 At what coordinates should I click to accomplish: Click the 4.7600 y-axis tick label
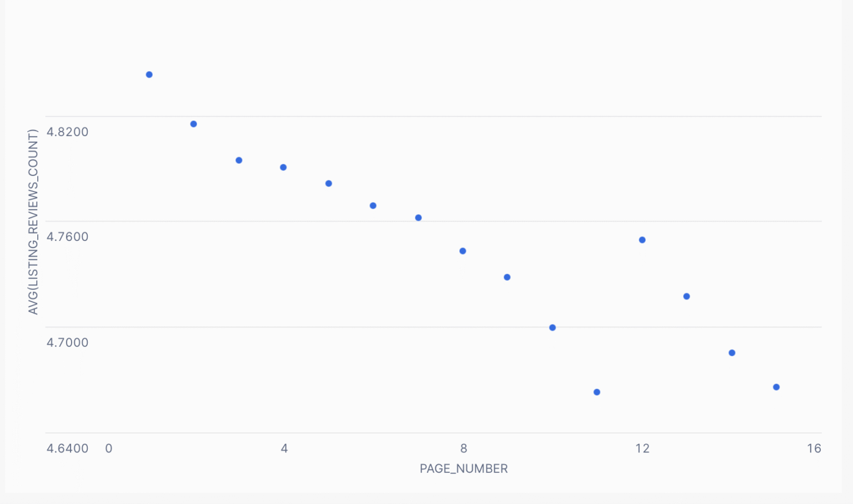click(67, 237)
